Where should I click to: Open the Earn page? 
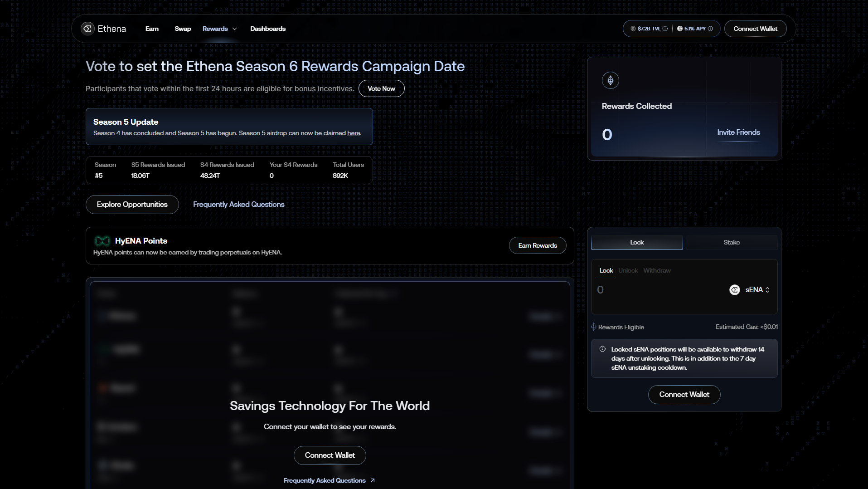click(152, 29)
